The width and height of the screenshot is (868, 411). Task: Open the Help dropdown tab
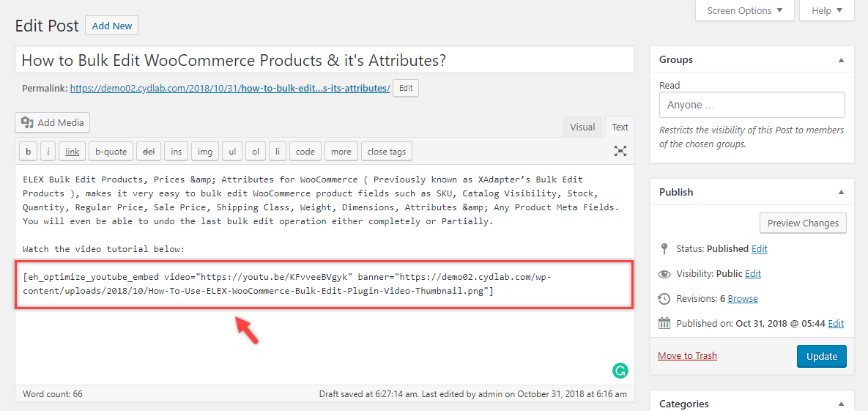coord(828,10)
